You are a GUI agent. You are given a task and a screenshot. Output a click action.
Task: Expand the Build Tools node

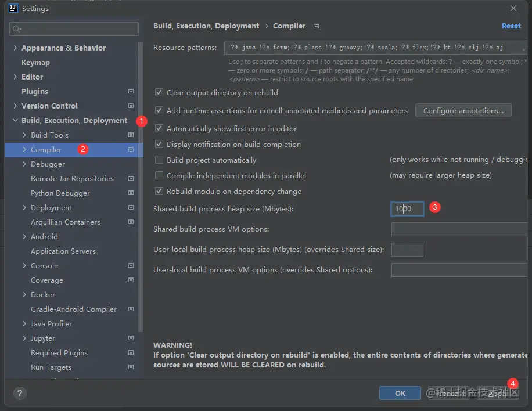tap(24, 135)
